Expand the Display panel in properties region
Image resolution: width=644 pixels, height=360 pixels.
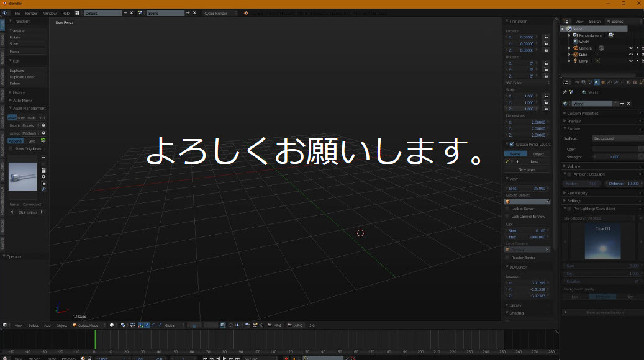tap(514, 305)
